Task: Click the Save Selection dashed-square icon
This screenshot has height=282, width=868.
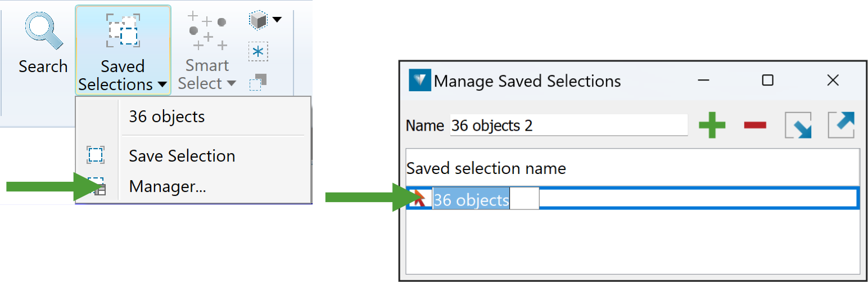Action: point(96,155)
